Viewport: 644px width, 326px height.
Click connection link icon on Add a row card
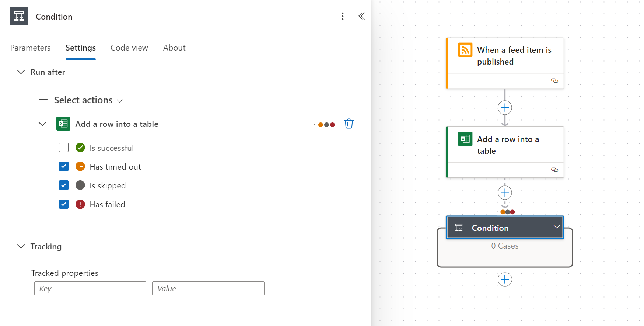click(x=554, y=170)
